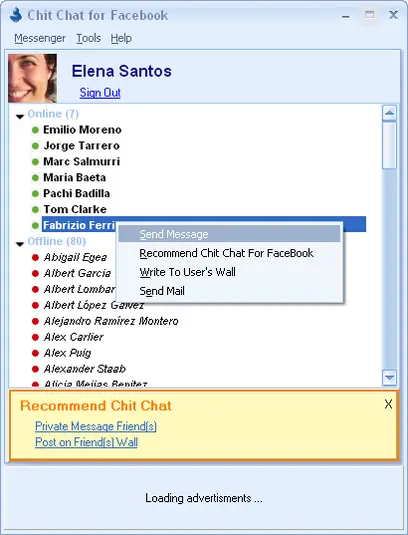The image size is (408, 535).
Task: Click the red status dot beside Alex Puig
Action: [x=35, y=353]
